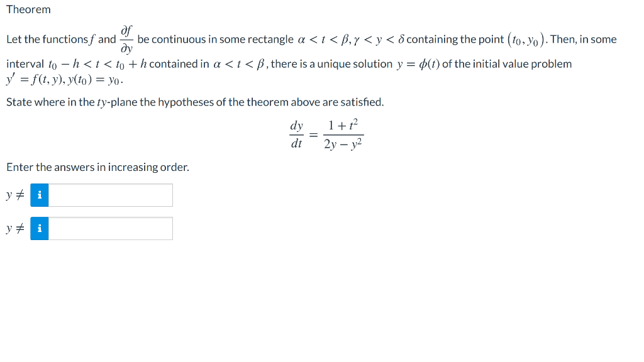
Task: Place cursor in the bottom y ≠ answer field
Action: tap(110, 228)
